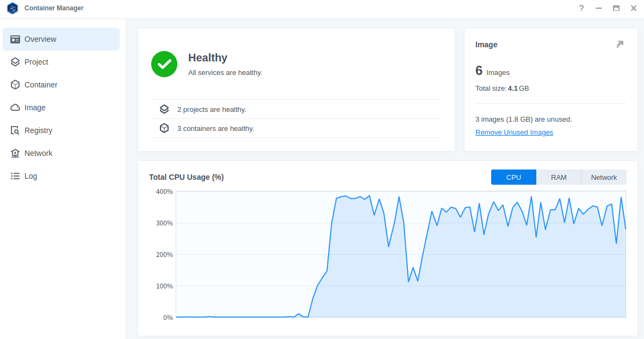The height and width of the screenshot is (339, 644).
Task: Click '3 containers are healthy.' row
Action: (296, 128)
